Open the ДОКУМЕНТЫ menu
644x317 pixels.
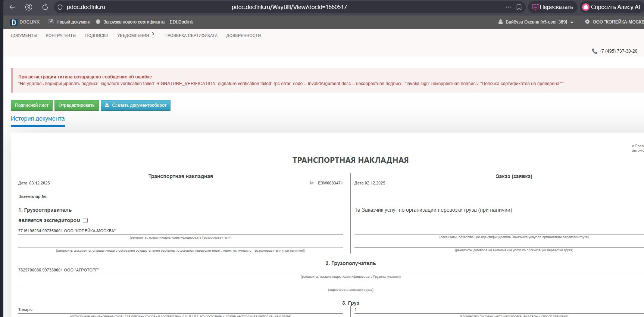point(24,35)
